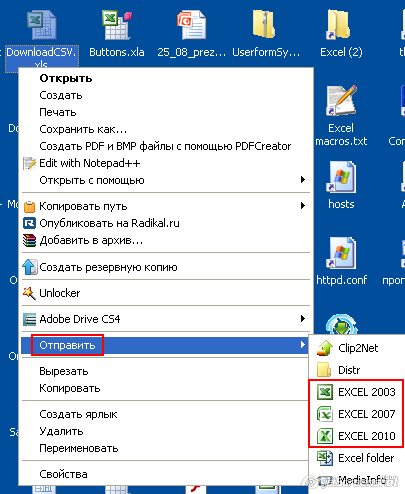Click the Notepad++ icon in context menu
The height and width of the screenshot is (494, 405).
coord(29,163)
